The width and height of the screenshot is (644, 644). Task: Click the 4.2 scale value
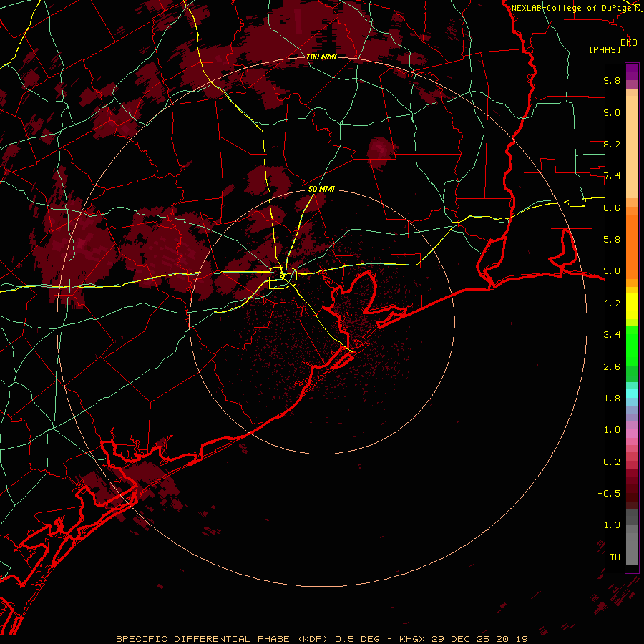[x=612, y=303]
